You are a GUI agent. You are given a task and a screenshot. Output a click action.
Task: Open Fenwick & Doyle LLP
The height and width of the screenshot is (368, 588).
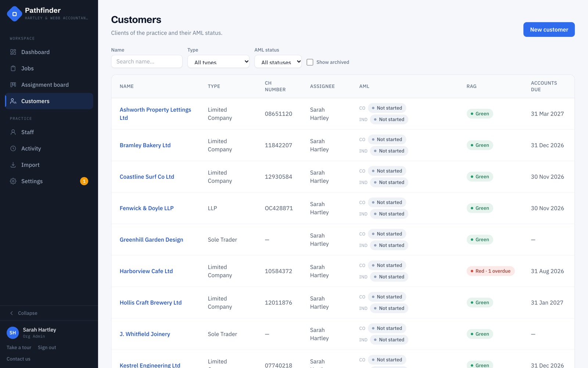[147, 208]
